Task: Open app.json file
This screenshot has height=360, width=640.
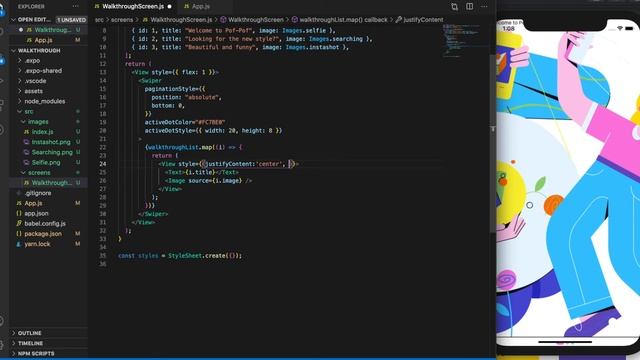Action: point(36,213)
